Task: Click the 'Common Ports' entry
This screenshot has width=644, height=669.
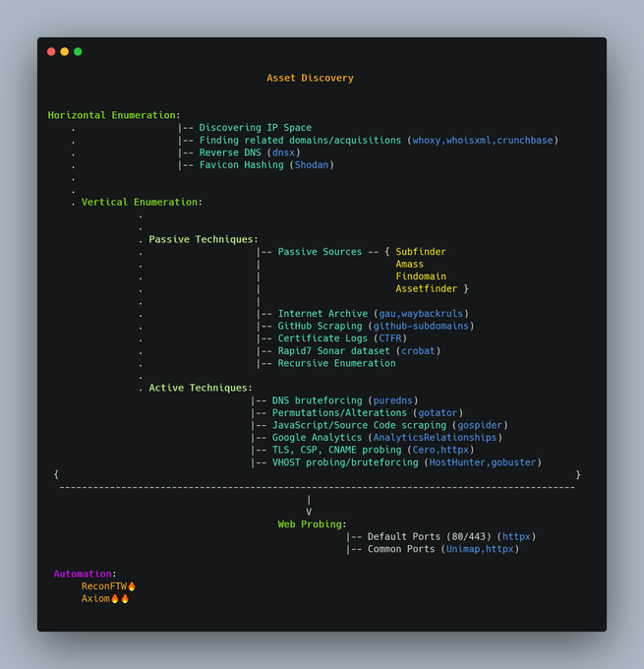Action: 401,549
